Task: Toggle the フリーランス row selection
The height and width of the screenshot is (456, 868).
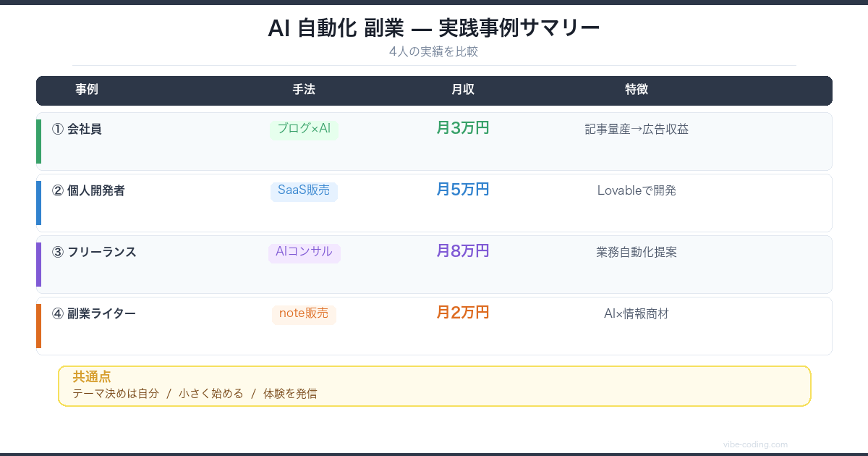Action: coord(434,264)
